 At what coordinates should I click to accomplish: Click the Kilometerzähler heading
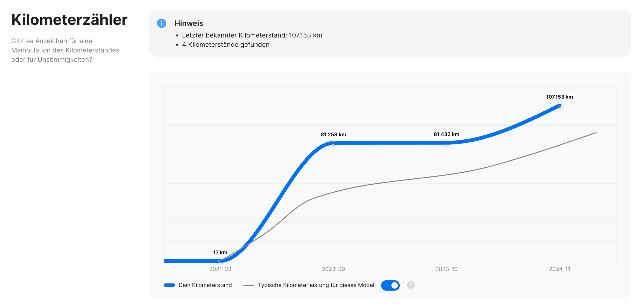point(69,19)
